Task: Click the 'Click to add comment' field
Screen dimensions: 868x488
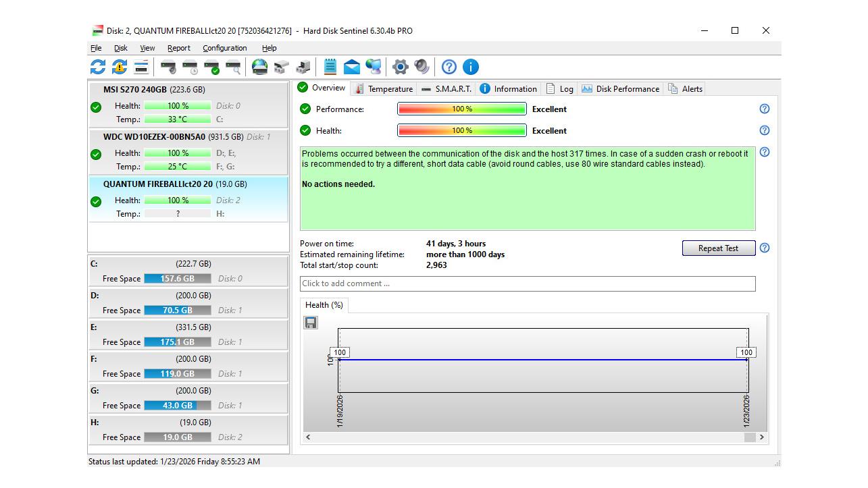Action: (527, 283)
